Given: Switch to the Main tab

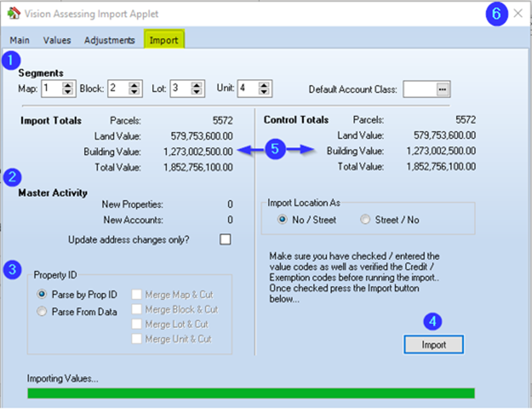Looking at the screenshot, I should [20, 40].
